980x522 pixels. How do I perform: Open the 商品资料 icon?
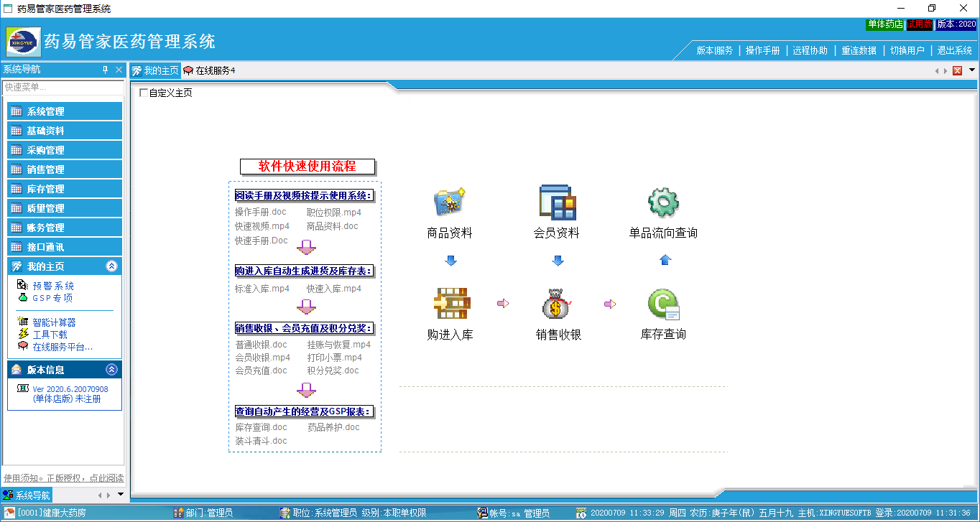tap(450, 202)
